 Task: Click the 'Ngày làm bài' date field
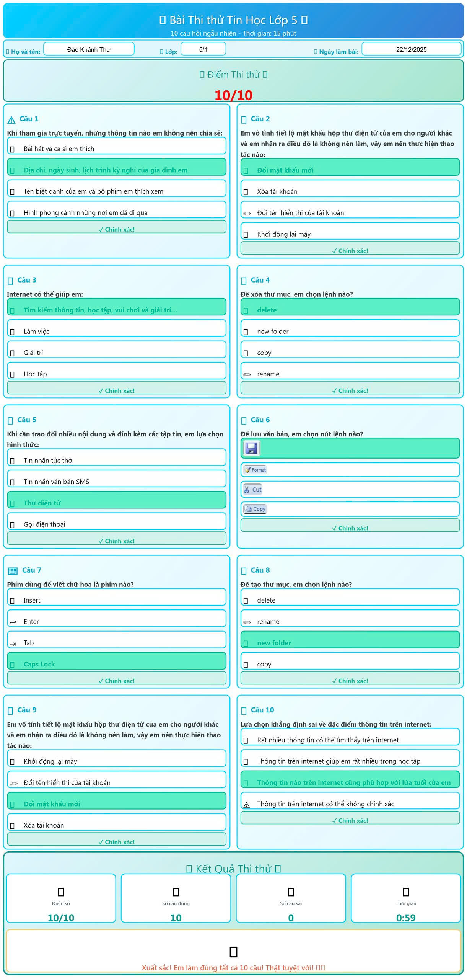click(411, 49)
